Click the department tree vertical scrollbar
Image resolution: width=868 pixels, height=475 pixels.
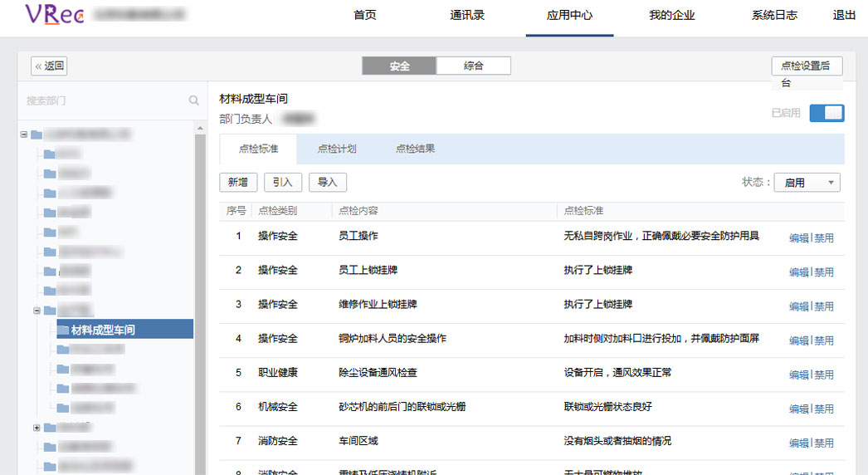[x=200, y=304]
